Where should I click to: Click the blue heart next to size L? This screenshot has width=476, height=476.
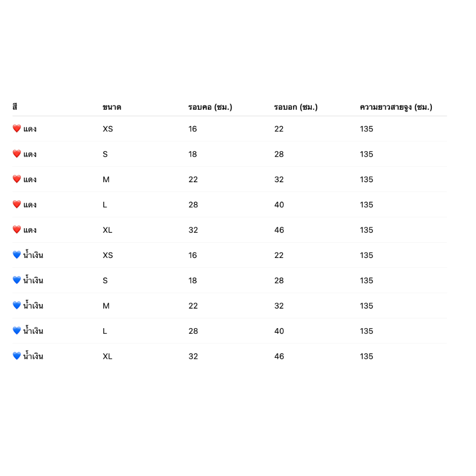[x=17, y=331]
